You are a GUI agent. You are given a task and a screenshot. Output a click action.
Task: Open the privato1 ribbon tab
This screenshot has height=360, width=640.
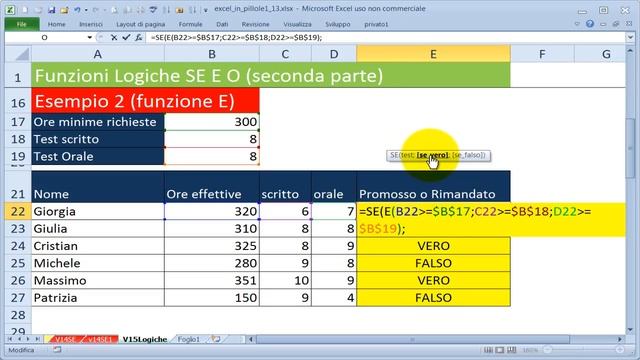(376, 24)
